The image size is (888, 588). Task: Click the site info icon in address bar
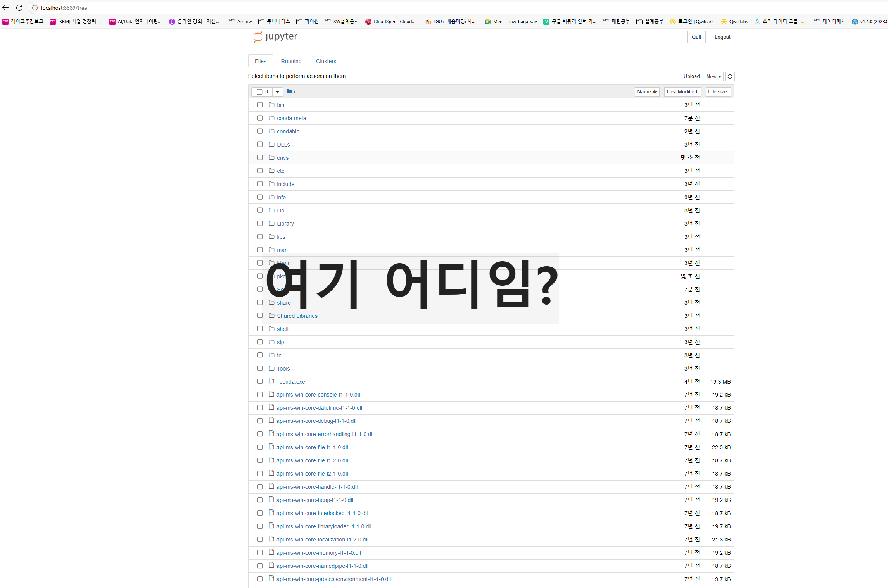[35, 8]
